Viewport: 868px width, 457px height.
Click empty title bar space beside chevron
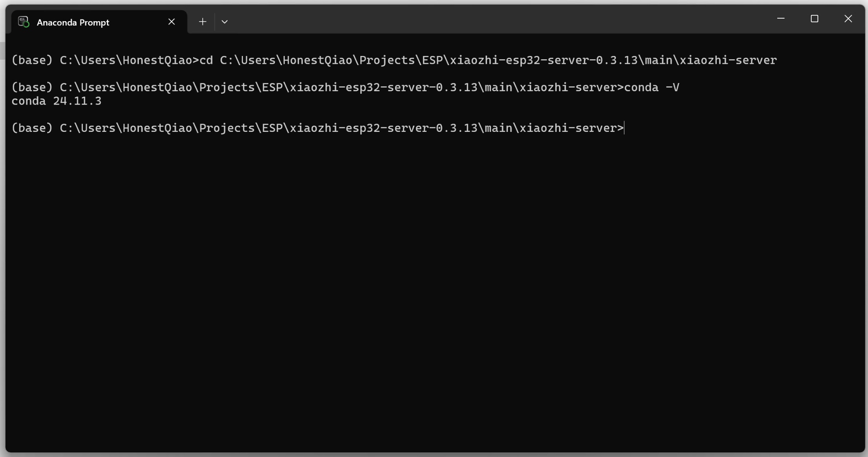click(497, 19)
